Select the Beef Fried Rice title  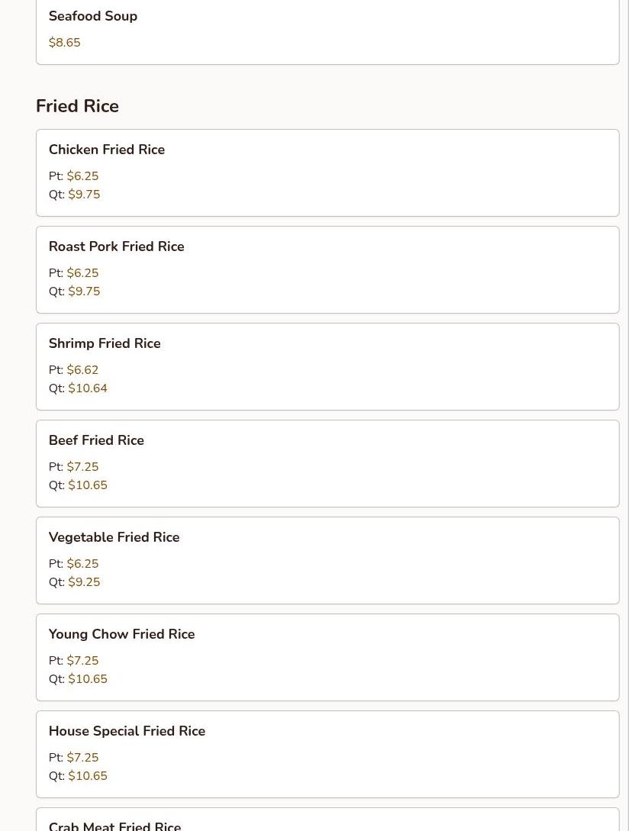click(x=96, y=441)
